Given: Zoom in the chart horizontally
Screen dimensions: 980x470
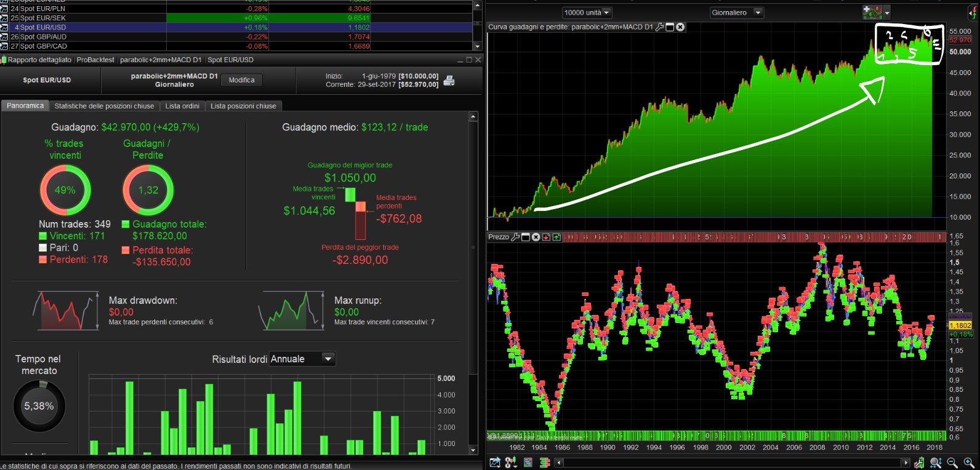Looking at the screenshot, I should [969, 463].
